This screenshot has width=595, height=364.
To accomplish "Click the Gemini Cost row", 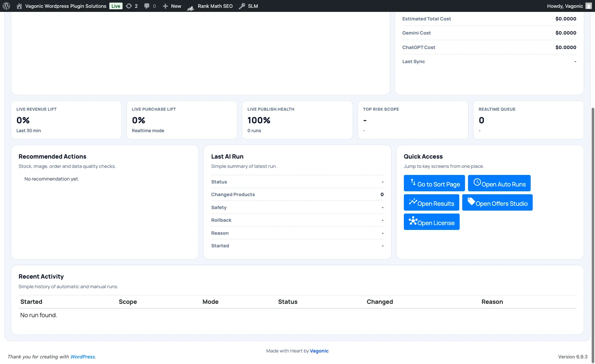I will pyautogui.click(x=489, y=33).
